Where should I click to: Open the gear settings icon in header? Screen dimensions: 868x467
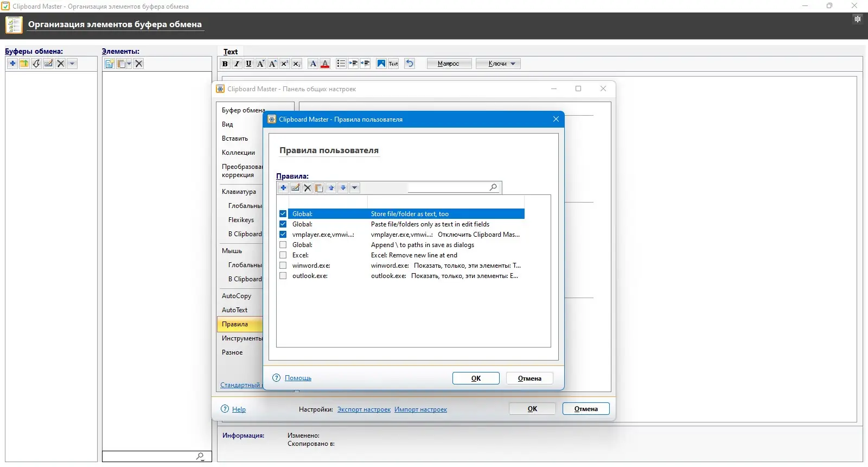pyautogui.click(x=858, y=19)
